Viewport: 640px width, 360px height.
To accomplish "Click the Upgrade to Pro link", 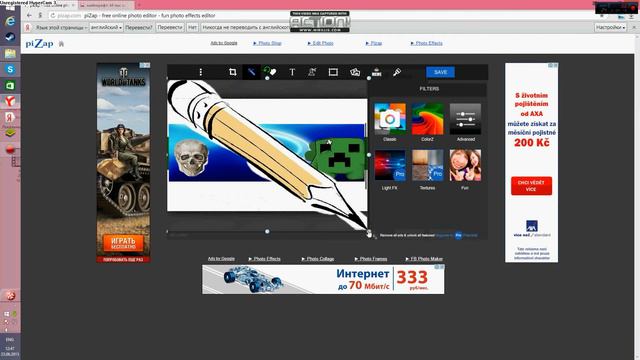I will [456, 236].
